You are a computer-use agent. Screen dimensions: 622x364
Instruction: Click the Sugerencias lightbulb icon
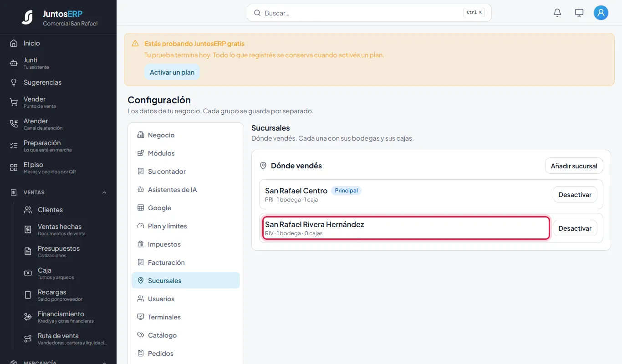[x=14, y=82]
